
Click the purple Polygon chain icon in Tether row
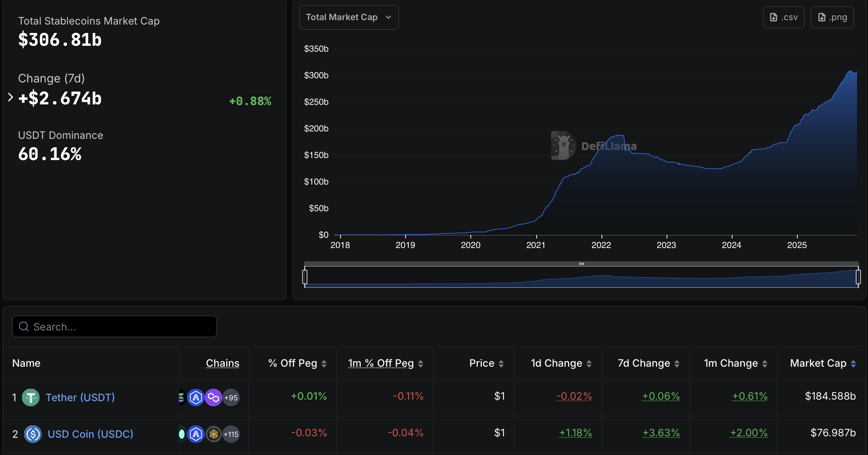pyautogui.click(x=213, y=397)
